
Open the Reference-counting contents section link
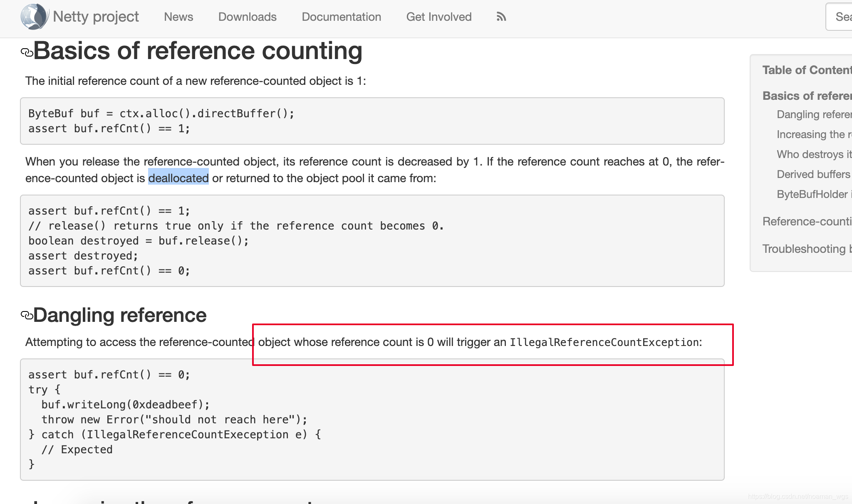click(x=806, y=221)
